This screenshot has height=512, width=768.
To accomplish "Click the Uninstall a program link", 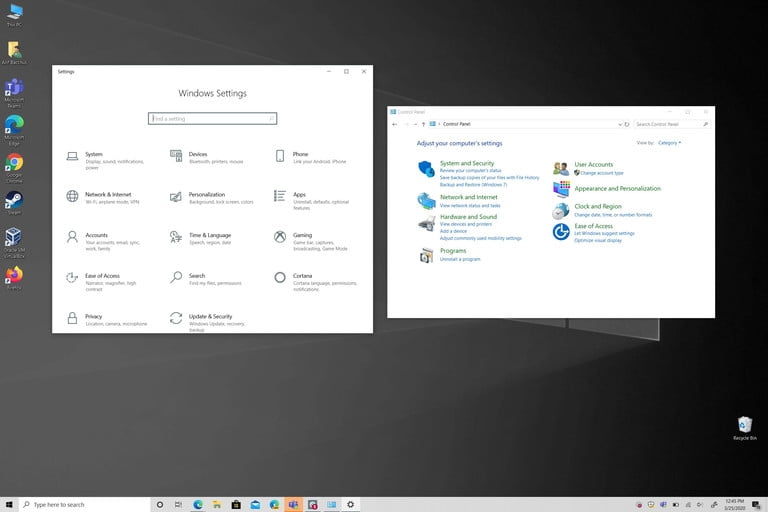I will click(460, 259).
